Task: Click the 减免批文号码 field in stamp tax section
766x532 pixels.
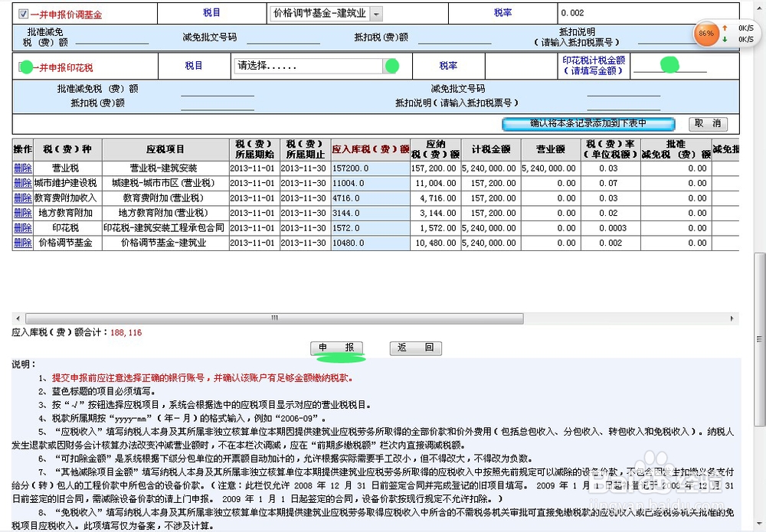Action: [624, 90]
